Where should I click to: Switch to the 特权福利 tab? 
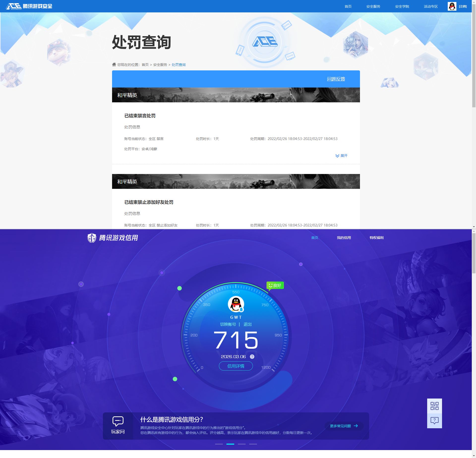point(376,237)
